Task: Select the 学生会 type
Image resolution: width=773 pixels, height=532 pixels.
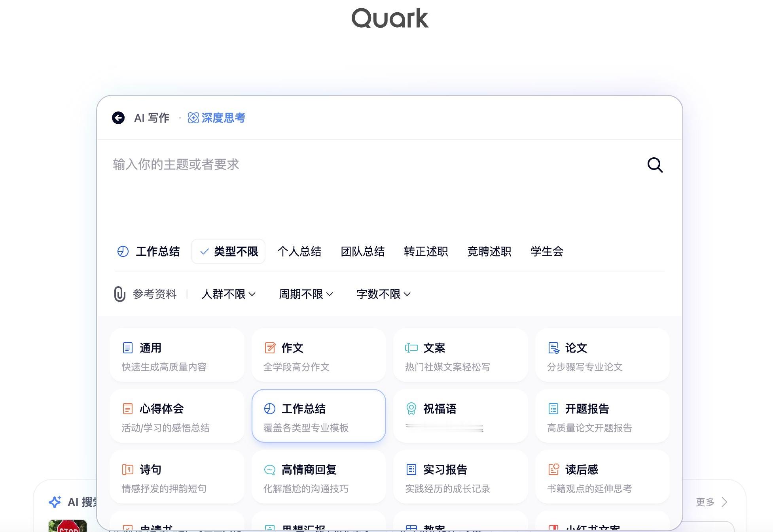Action: coord(547,251)
